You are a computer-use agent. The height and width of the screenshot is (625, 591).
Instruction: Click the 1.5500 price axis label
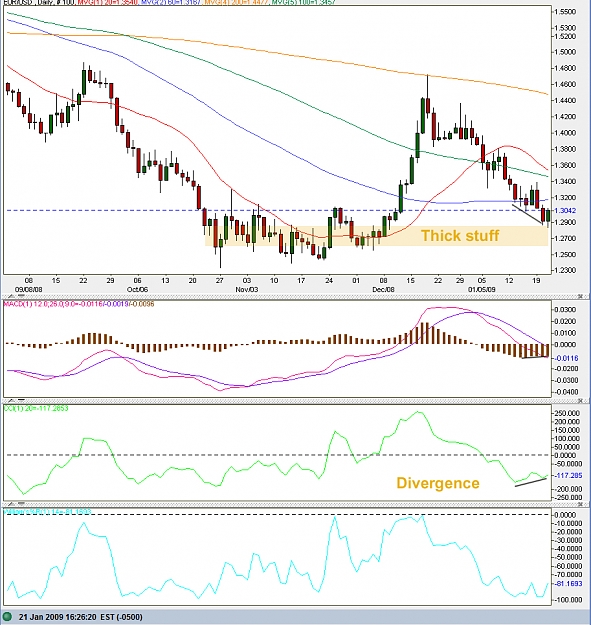coord(565,12)
